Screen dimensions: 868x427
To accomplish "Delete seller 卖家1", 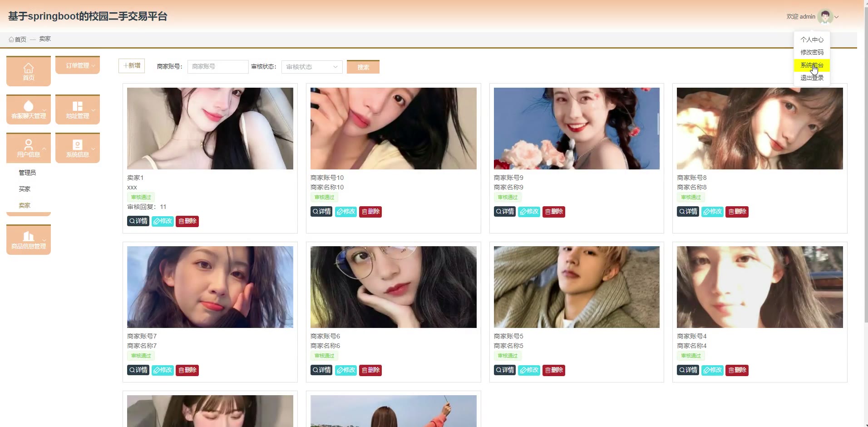I will pyautogui.click(x=187, y=221).
